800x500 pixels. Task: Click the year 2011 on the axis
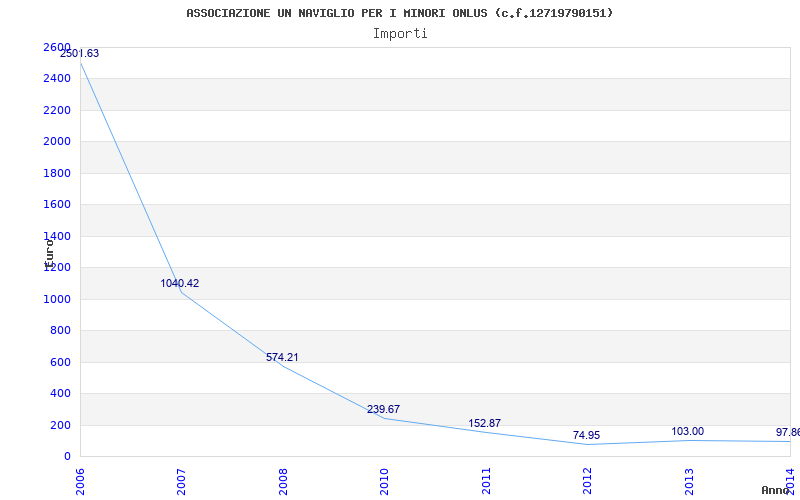point(486,481)
